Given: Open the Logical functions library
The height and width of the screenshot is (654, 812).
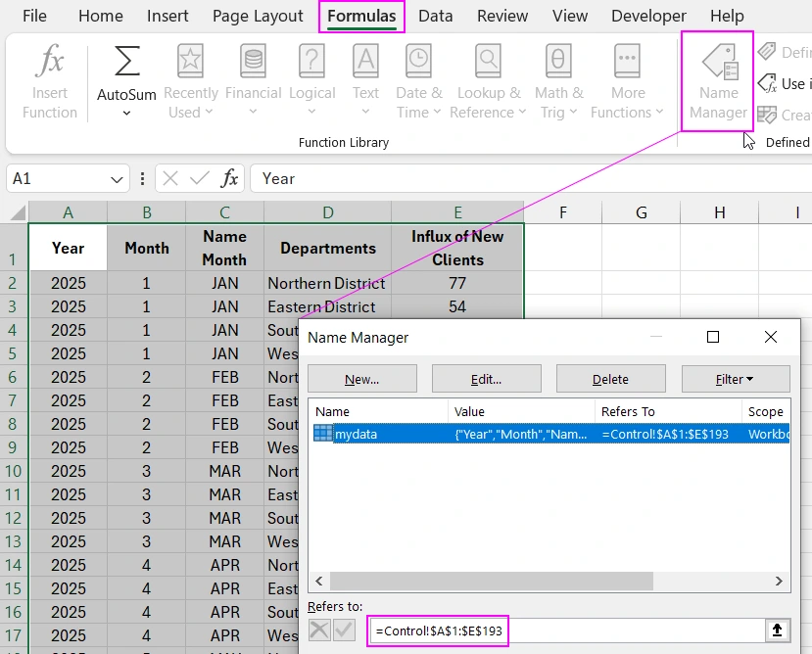Looking at the screenshot, I should (311, 62).
